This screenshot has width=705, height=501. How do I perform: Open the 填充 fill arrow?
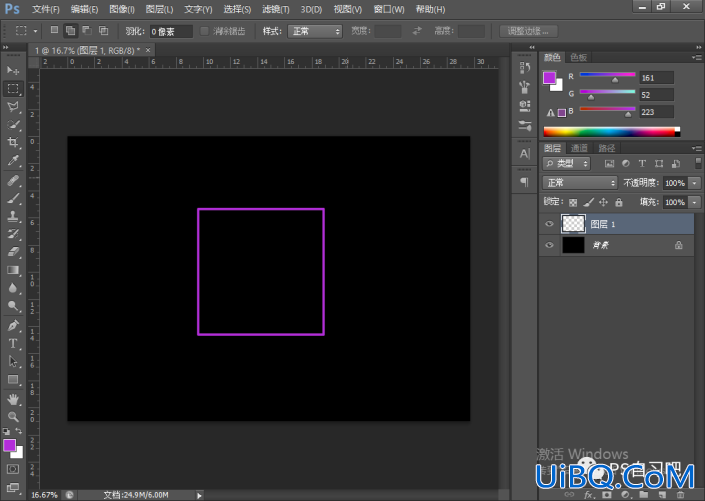click(x=695, y=202)
